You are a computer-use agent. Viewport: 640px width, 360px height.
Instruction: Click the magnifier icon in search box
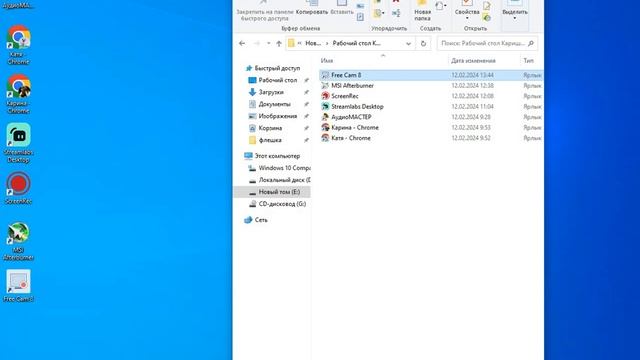click(531, 43)
